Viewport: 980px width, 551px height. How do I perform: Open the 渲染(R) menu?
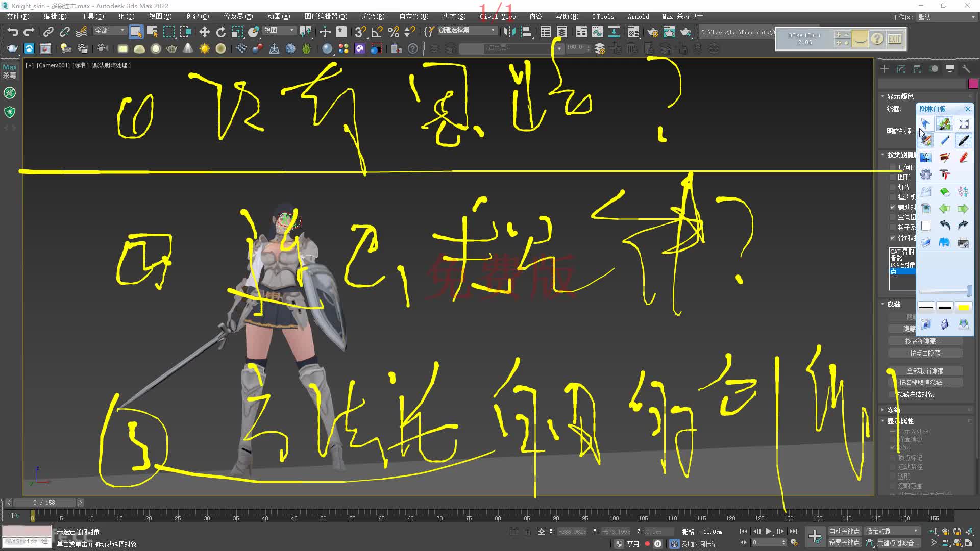[x=373, y=17]
